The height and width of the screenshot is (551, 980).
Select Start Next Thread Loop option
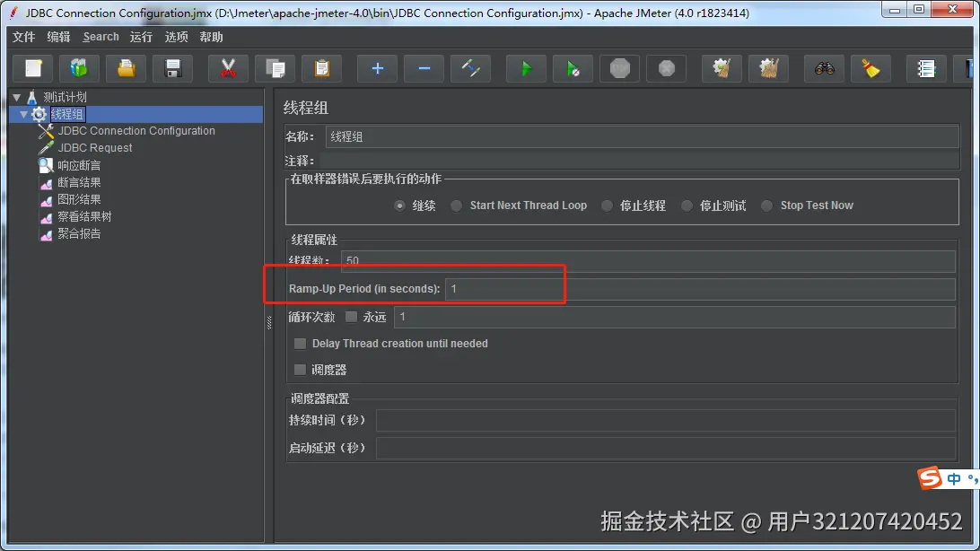click(x=457, y=206)
